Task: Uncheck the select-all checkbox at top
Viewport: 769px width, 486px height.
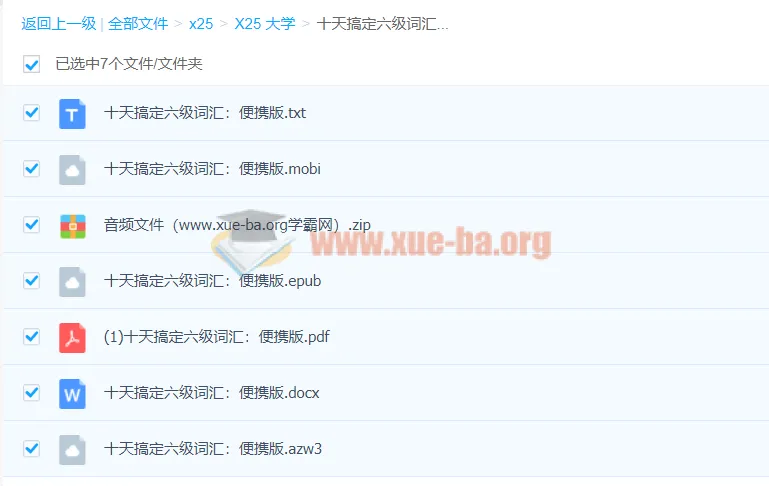Action: click(x=31, y=64)
